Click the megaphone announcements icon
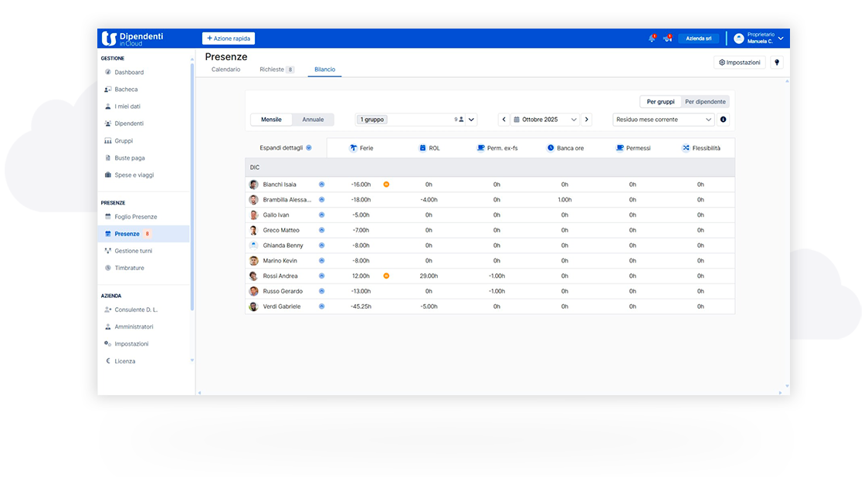The height and width of the screenshot is (477, 868). (667, 39)
